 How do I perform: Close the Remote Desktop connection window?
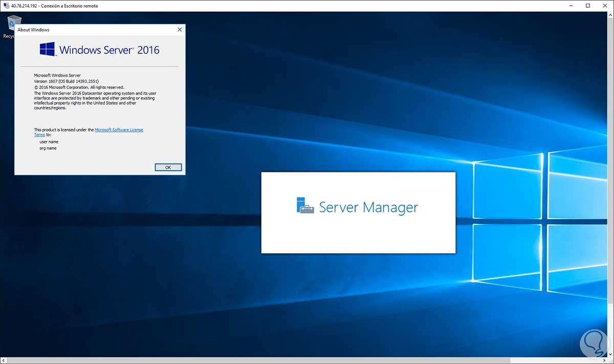pyautogui.click(x=604, y=6)
